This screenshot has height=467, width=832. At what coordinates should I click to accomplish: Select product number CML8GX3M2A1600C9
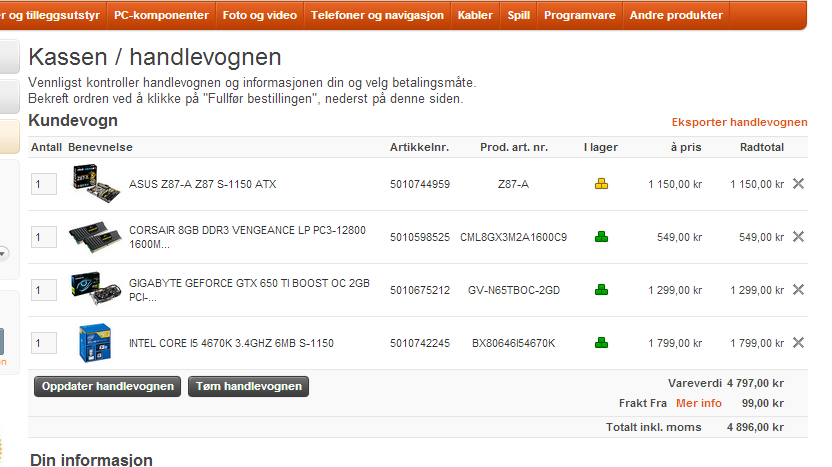pyautogui.click(x=513, y=237)
